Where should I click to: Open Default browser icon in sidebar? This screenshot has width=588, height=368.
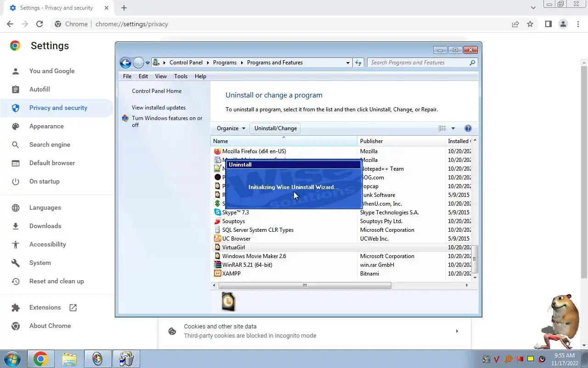[x=16, y=163]
